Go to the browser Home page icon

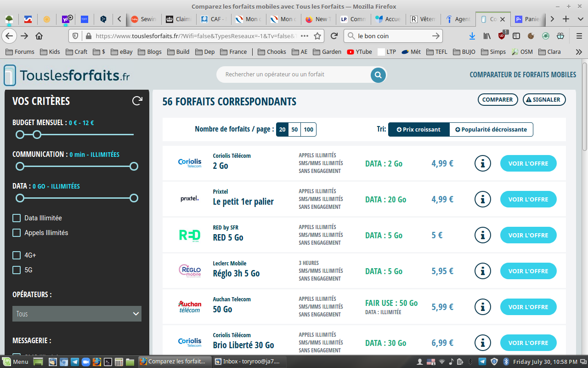click(40, 36)
